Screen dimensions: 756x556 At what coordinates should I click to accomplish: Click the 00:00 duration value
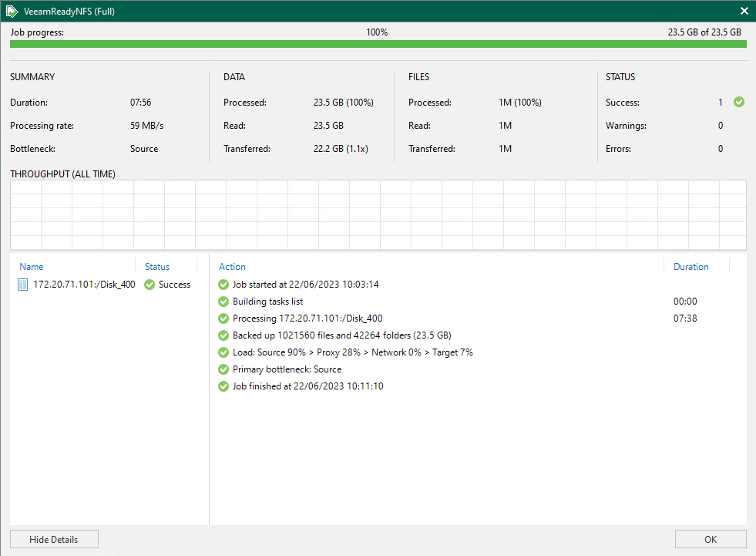[685, 302]
